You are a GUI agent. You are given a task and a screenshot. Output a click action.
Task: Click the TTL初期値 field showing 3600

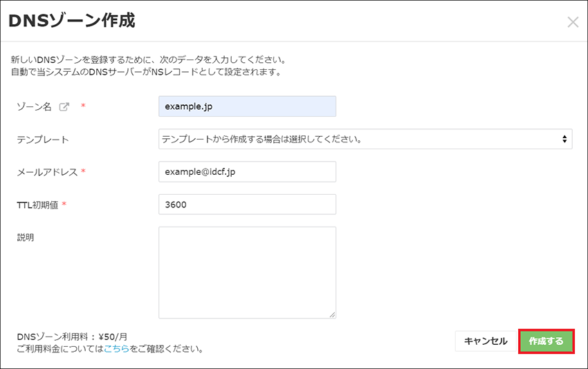coord(247,205)
